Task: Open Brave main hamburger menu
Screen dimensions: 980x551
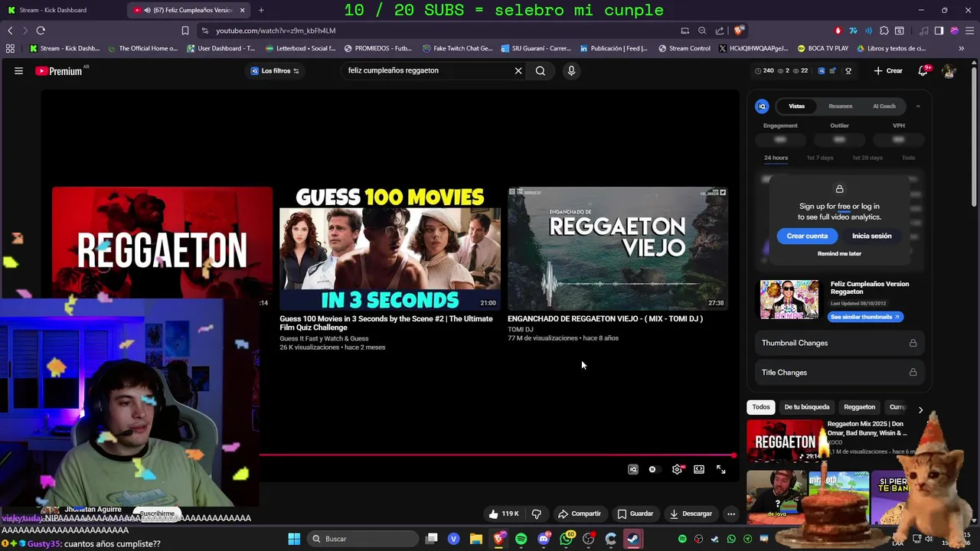Action: pyautogui.click(x=969, y=31)
